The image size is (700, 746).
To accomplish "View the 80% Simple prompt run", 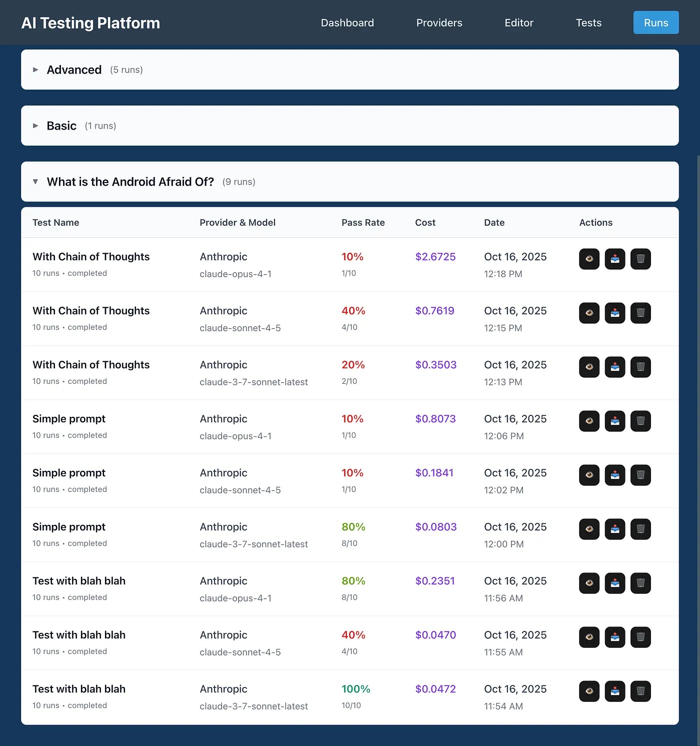I will click(589, 529).
